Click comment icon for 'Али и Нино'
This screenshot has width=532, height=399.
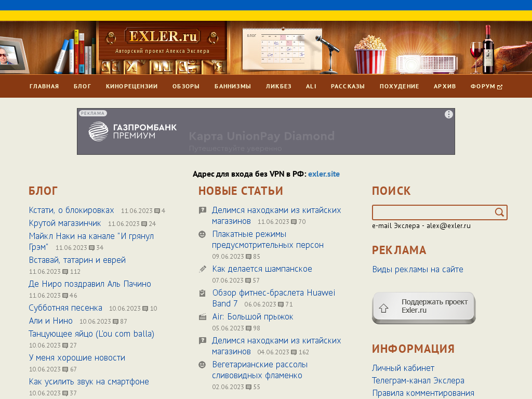pyautogui.click(x=116, y=322)
